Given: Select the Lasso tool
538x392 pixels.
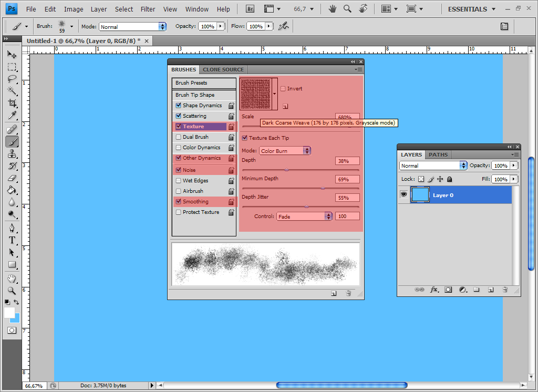Looking at the screenshot, I should [x=12, y=79].
